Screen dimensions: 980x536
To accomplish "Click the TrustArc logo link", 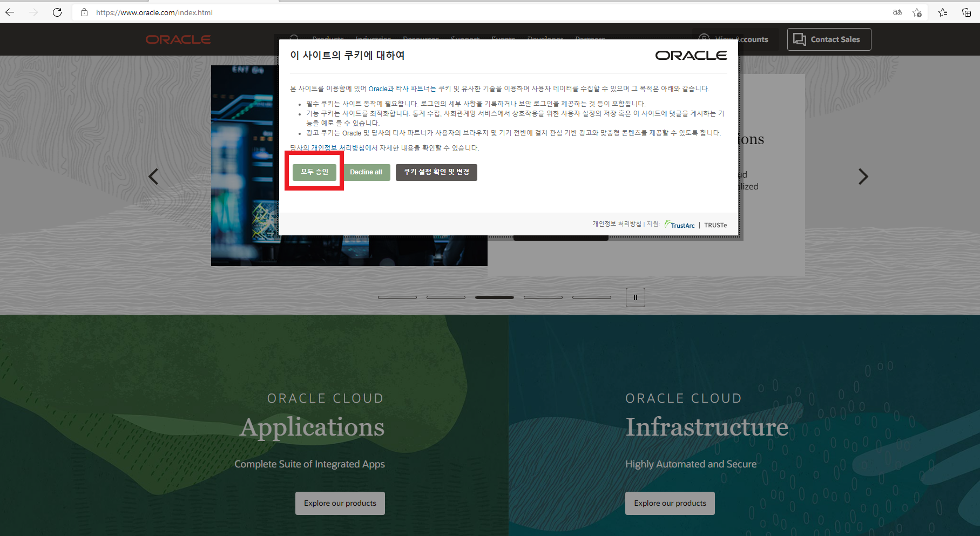I will pos(679,225).
